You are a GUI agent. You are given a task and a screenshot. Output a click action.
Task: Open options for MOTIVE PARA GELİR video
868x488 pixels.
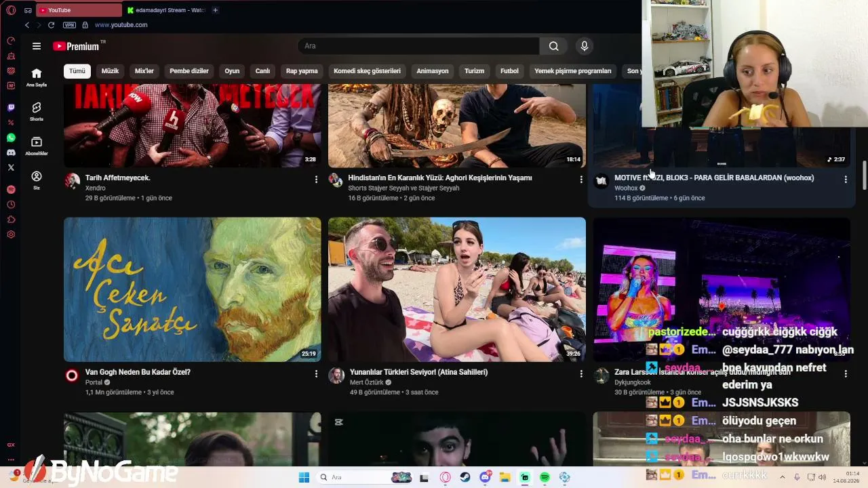tap(845, 180)
